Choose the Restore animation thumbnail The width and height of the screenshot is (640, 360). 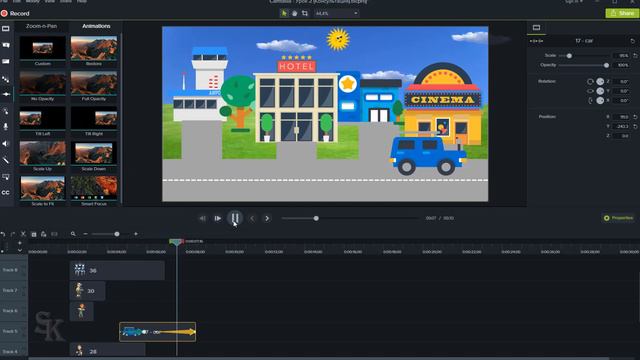tap(94, 48)
